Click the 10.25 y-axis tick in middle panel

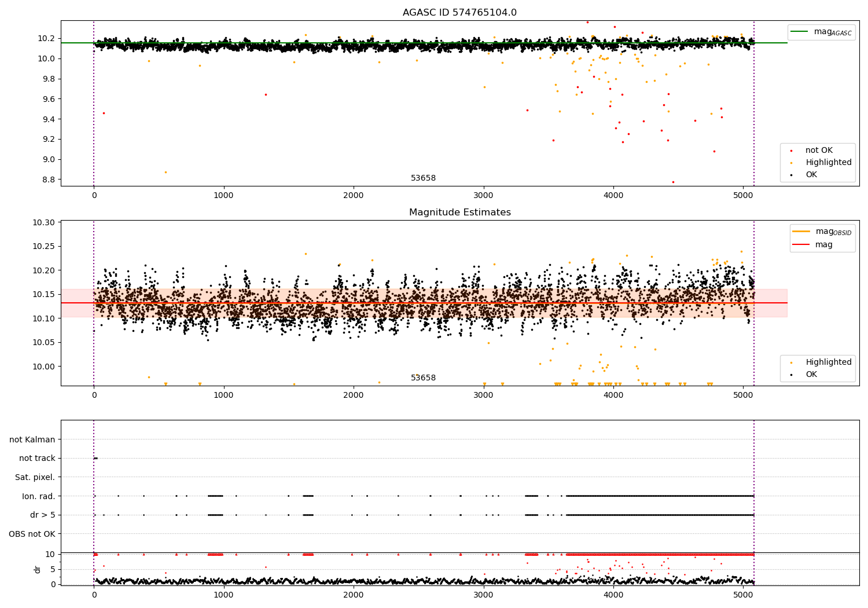pos(45,247)
